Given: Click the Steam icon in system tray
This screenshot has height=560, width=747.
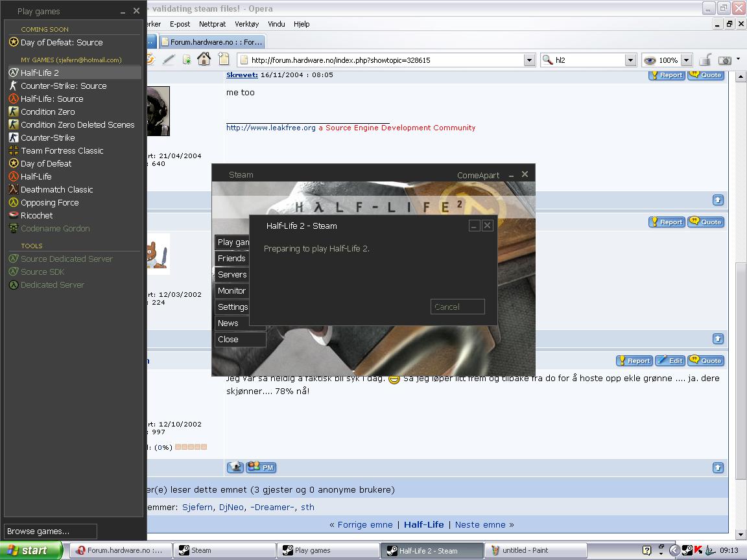Looking at the screenshot, I should (687, 550).
